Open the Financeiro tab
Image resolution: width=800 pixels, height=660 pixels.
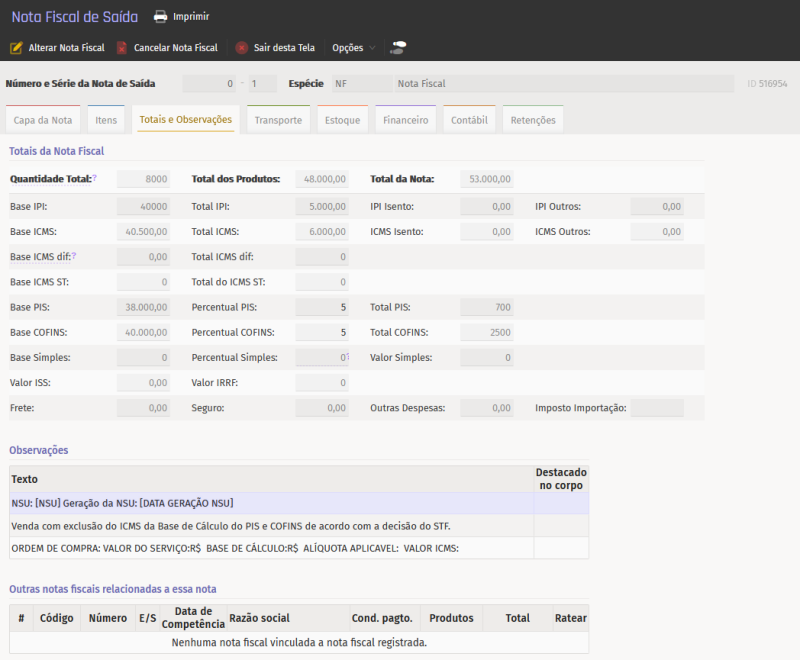pos(406,120)
